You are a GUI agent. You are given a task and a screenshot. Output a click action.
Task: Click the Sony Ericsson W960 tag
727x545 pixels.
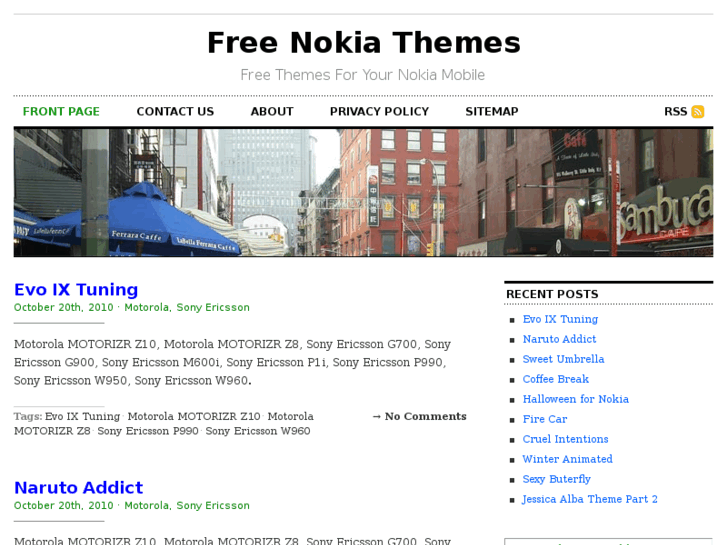point(258,431)
